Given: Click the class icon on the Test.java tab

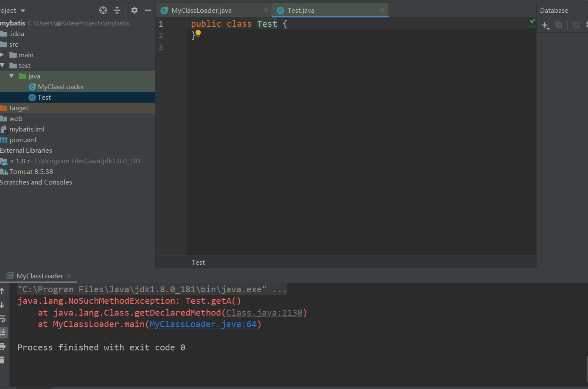Looking at the screenshot, I should 280,10.
